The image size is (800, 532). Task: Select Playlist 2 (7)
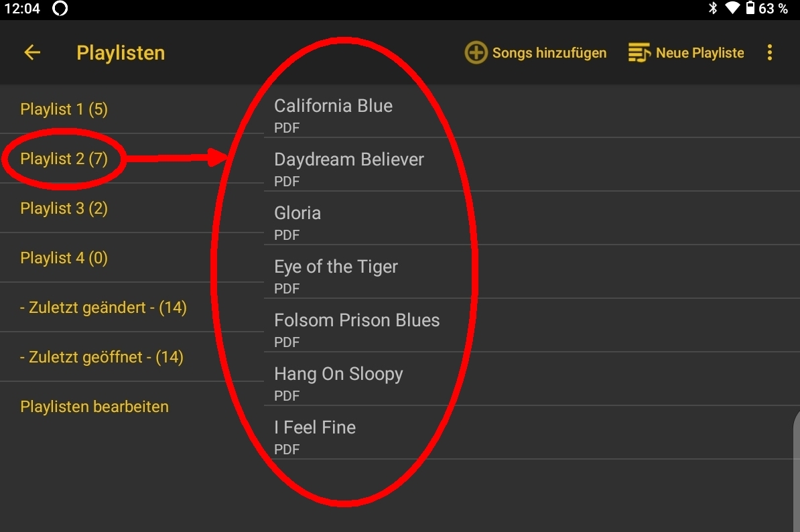[64, 159]
